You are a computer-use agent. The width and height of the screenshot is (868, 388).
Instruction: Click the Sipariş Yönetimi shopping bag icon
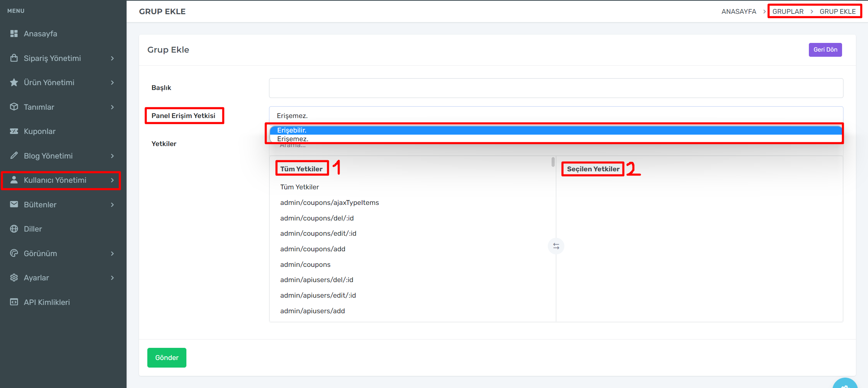click(14, 58)
